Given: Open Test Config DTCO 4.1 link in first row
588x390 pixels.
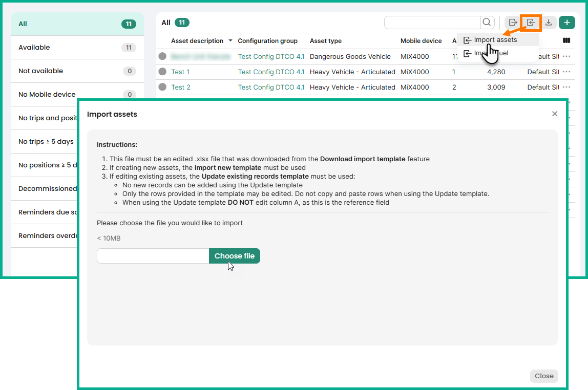Looking at the screenshot, I should [x=271, y=57].
